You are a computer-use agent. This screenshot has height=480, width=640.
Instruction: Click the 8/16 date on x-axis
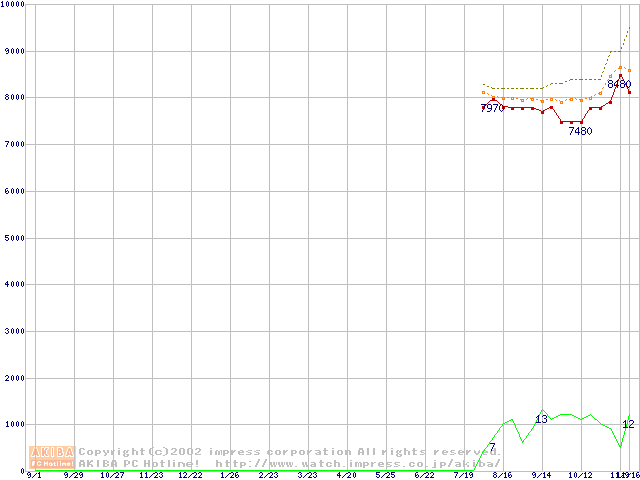pos(502,475)
